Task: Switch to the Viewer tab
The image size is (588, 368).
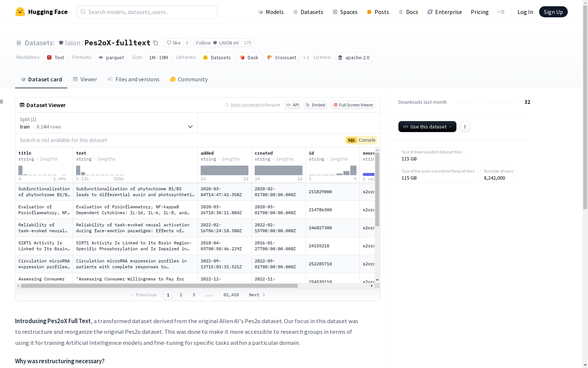Action: [85, 79]
